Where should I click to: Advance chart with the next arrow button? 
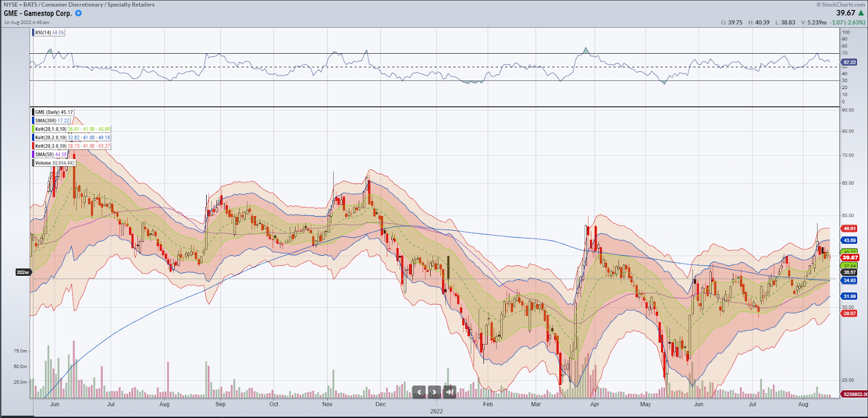(x=434, y=392)
